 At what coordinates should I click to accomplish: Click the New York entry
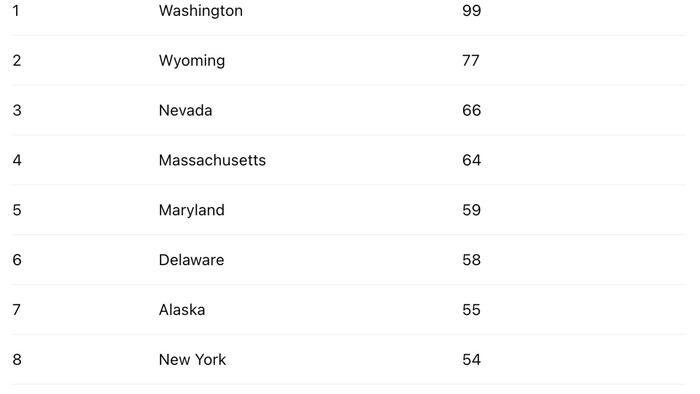coord(192,360)
